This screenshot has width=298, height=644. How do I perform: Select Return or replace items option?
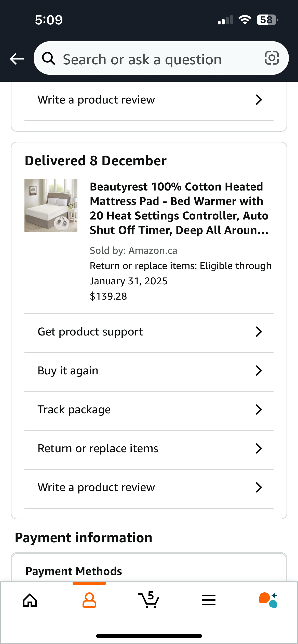click(x=149, y=448)
